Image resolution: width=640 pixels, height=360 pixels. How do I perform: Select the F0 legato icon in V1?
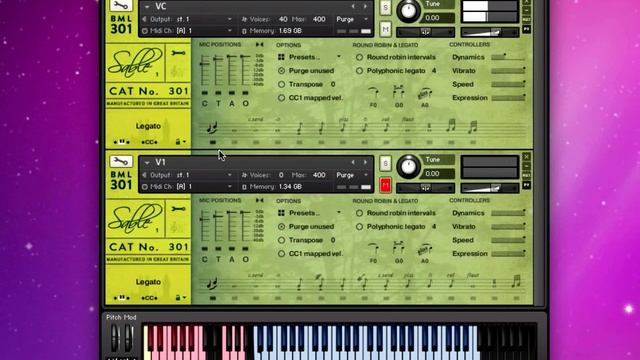pyautogui.click(x=373, y=249)
